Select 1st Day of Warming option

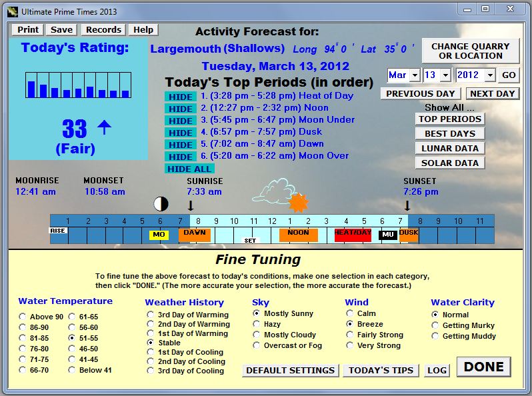[x=150, y=333]
